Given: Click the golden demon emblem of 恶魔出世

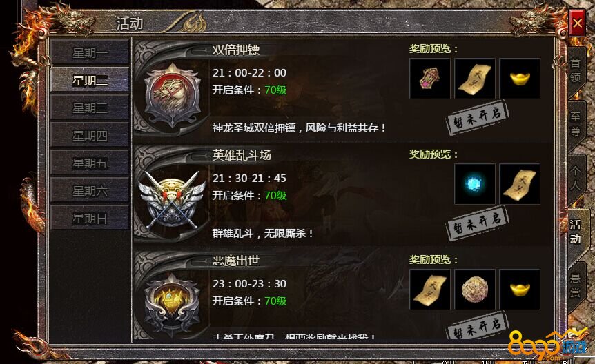Looking at the screenshot, I should tap(172, 305).
